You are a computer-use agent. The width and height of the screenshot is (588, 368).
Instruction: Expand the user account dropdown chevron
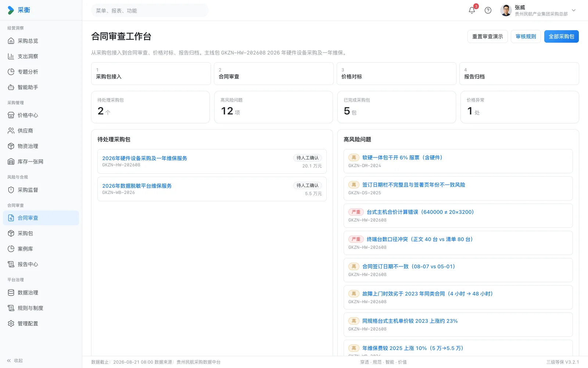point(574,10)
